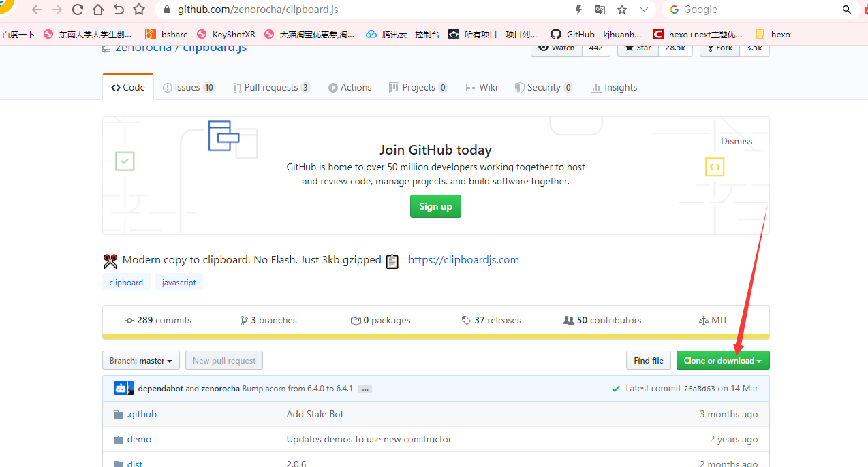Switch to the Insights tab
The height and width of the screenshot is (467, 868).
tap(613, 87)
